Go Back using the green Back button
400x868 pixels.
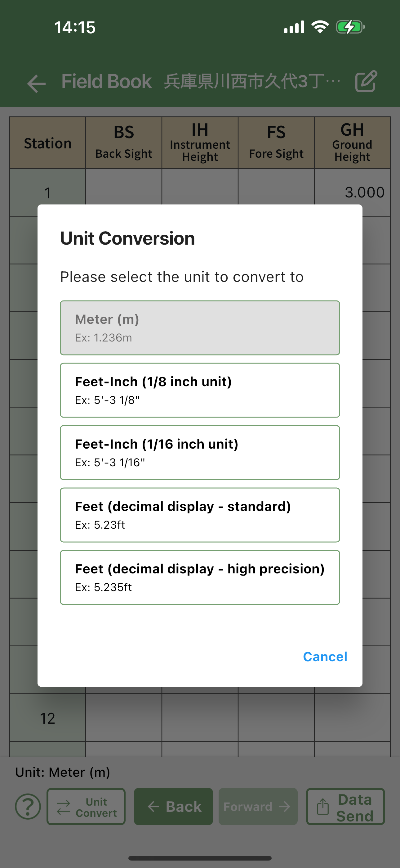coord(173,806)
